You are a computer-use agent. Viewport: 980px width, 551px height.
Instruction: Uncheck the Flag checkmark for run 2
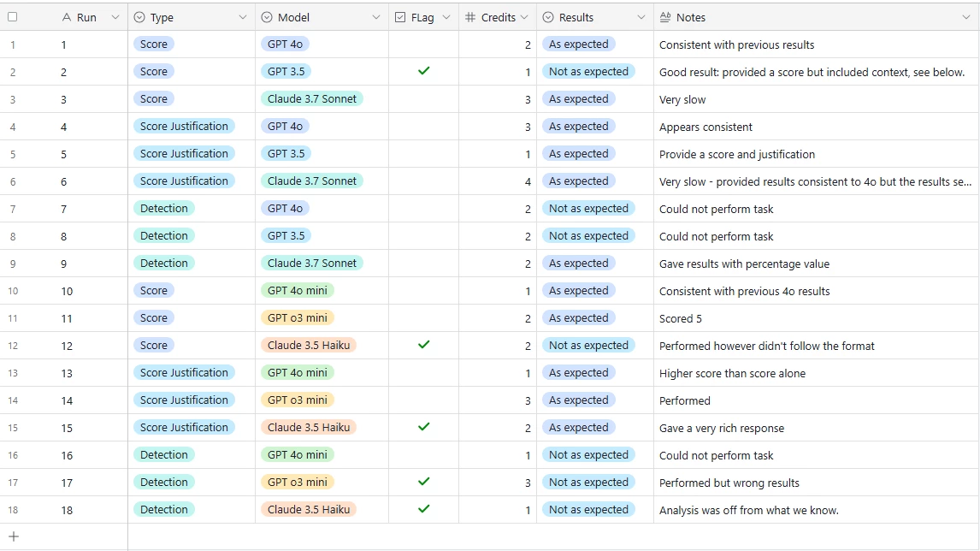coord(424,71)
